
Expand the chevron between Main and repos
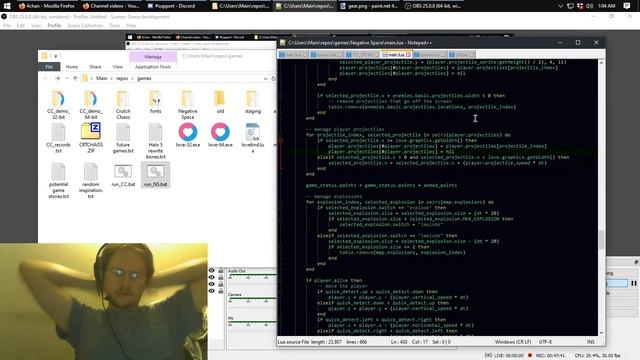point(111,78)
